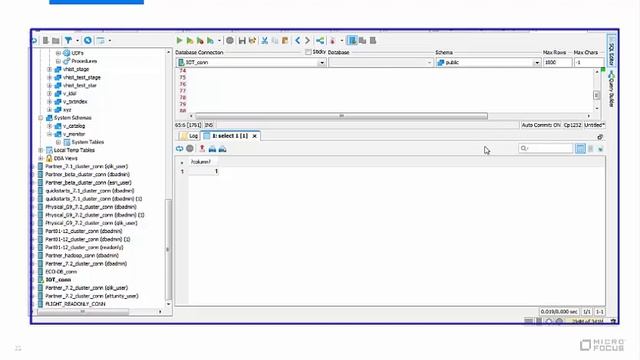Open the Query Builder vertical tab
Image resolution: width=640 pixels, height=360 pixels.
[611, 89]
